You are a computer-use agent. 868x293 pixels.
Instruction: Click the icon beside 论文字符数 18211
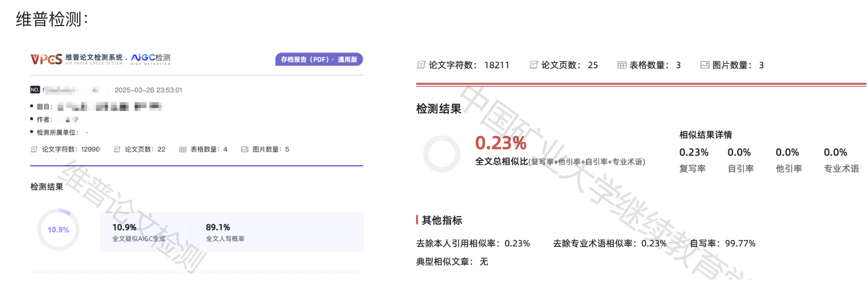coord(421,65)
